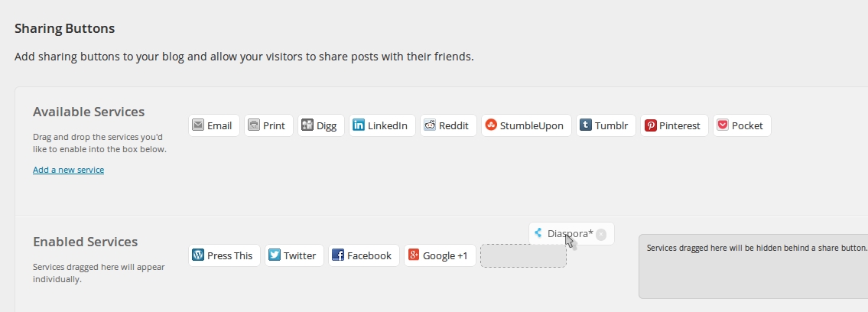Open the Add a new service link
The width and height of the screenshot is (868, 312).
coord(68,170)
